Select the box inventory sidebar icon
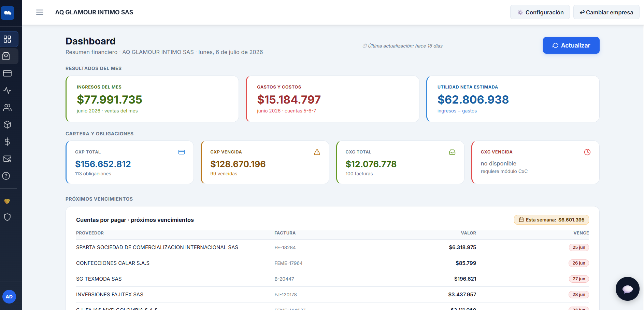Viewport: 644px width, 310px height. click(8, 124)
